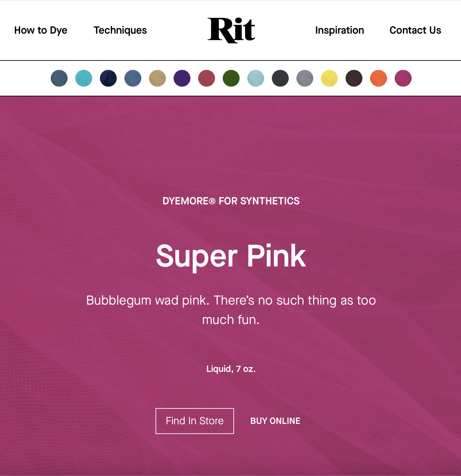The width and height of the screenshot is (461, 476).
Task: Go to the Inspiration page
Action: click(x=339, y=30)
